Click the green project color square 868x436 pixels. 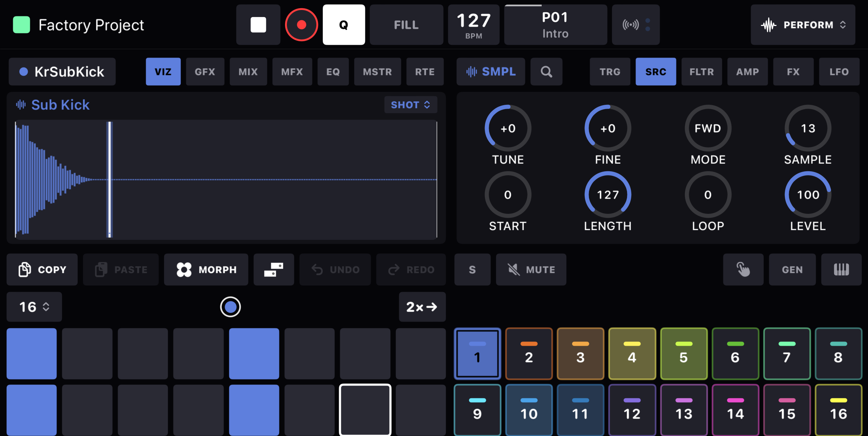pos(22,25)
